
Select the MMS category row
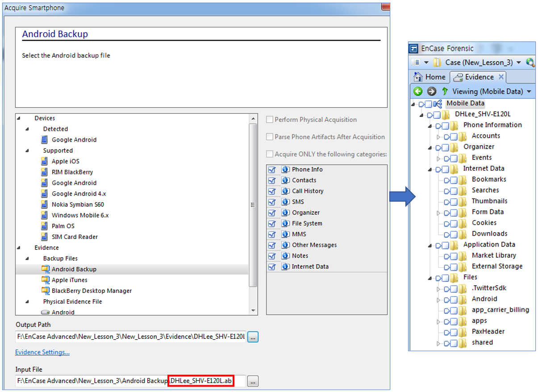tap(327, 234)
